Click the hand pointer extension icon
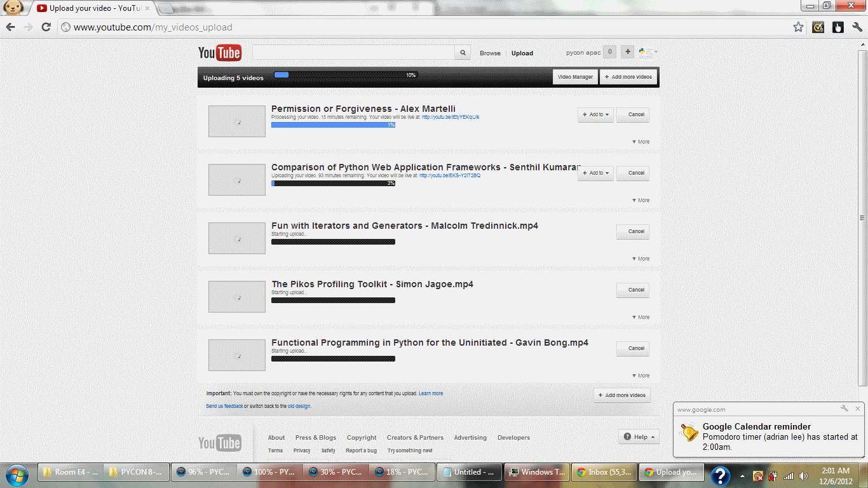The height and width of the screenshot is (488, 868). coord(838,27)
